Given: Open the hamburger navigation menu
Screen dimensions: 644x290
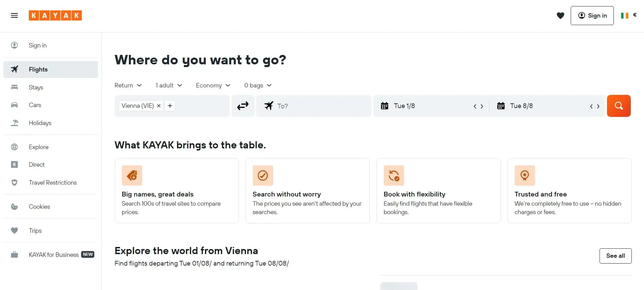Looking at the screenshot, I should click(x=14, y=16).
